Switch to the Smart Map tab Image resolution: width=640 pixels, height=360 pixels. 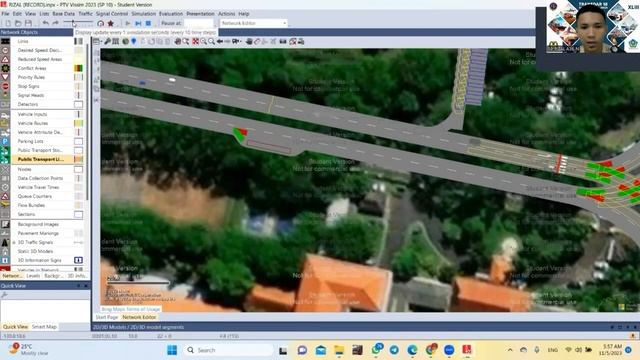click(x=44, y=327)
